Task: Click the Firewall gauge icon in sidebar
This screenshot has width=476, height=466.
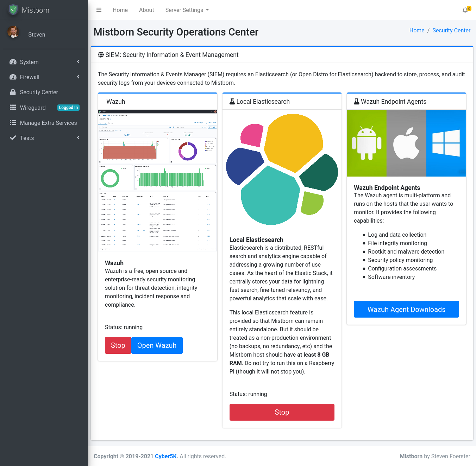Action: [13, 77]
